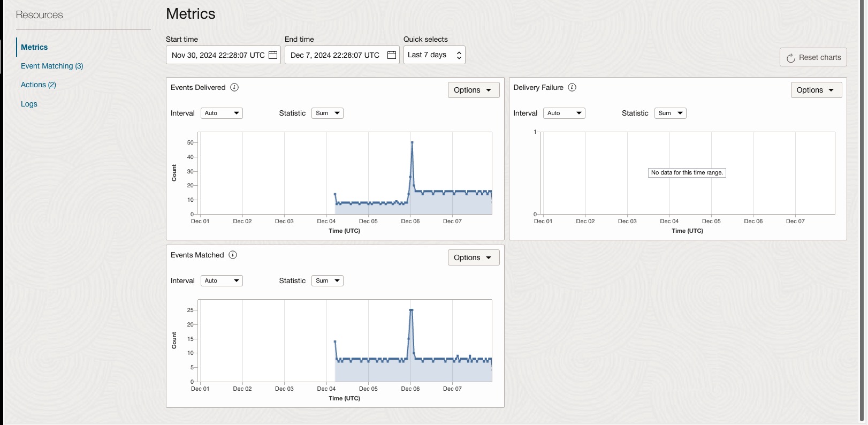Image resolution: width=868 pixels, height=425 pixels.
Task: Click the End time input field
Action: [x=342, y=55]
